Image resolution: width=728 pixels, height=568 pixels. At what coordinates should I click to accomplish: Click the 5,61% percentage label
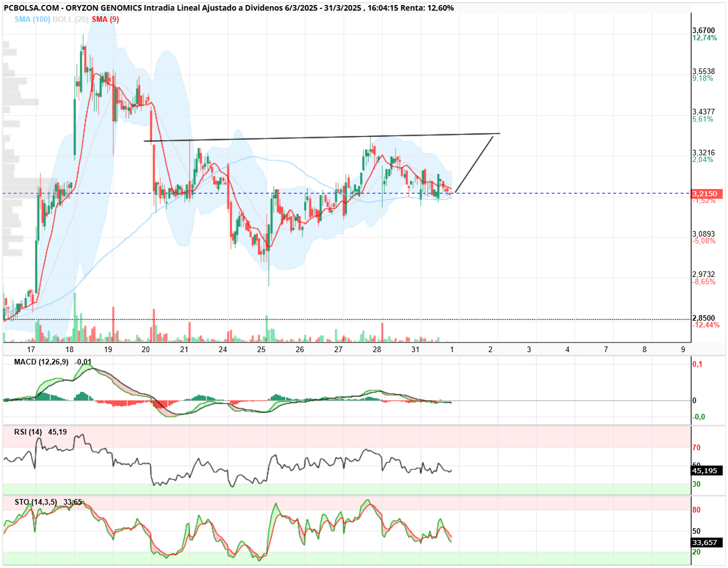[x=703, y=119]
